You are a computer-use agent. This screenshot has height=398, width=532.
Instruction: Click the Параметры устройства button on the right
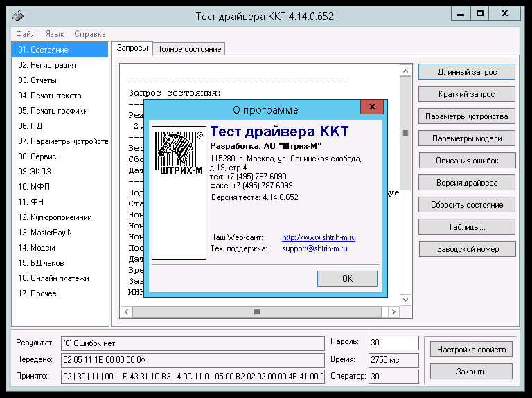[x=467, y=116]
